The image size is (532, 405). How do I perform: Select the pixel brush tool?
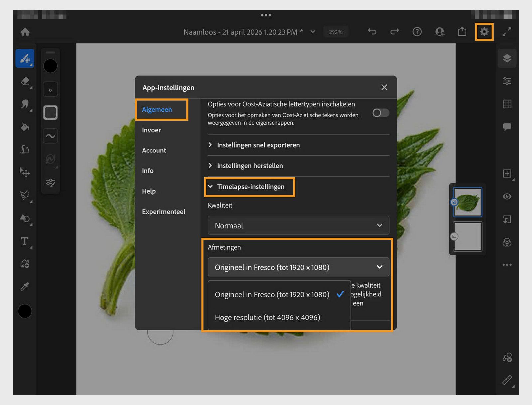25,58
